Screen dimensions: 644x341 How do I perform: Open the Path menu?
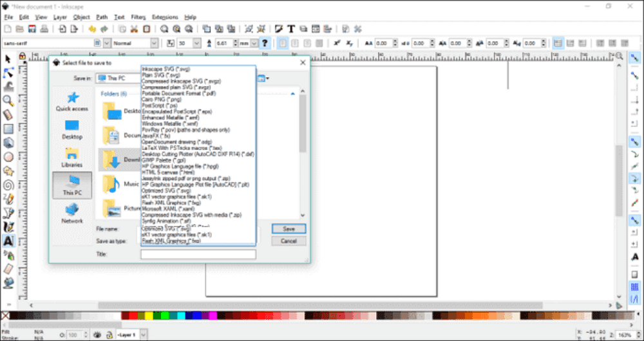pyautogui.click(x=102, y=17)
